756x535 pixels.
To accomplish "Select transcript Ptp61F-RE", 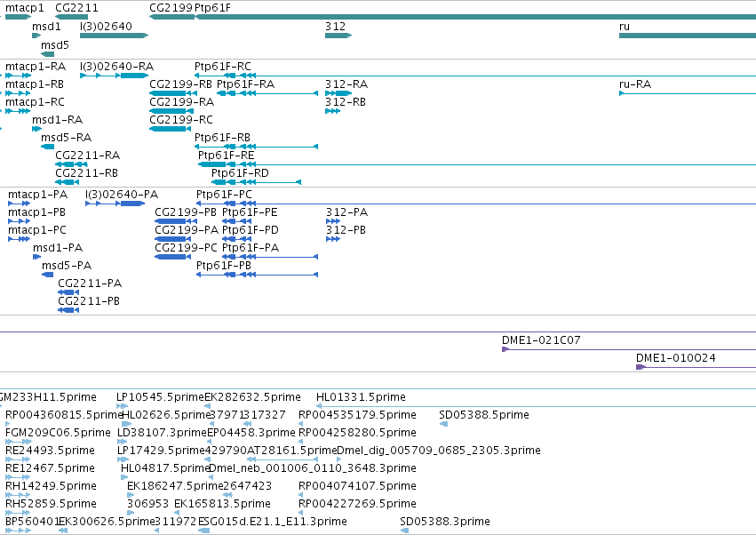I will coord(227,155).
